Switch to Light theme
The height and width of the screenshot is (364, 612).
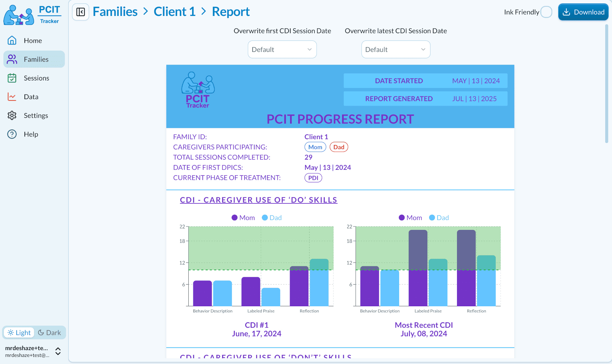click(x=19, y=333)
